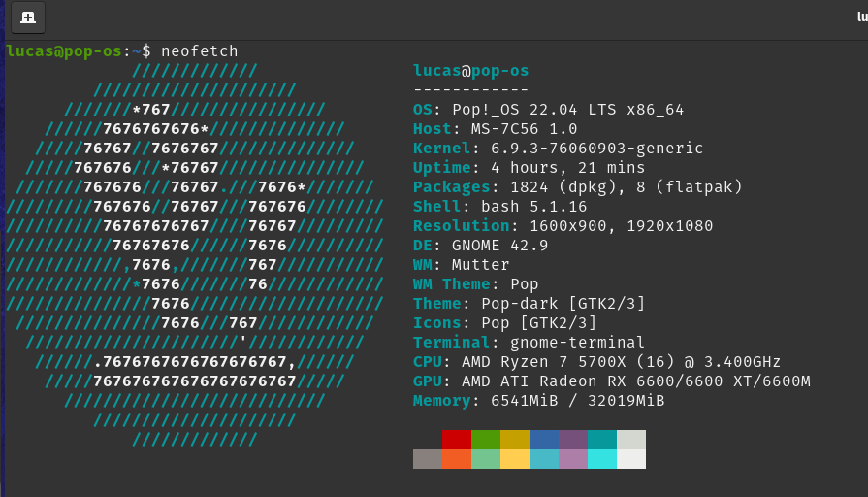Select the GPU line AMD ATI Radeon RX 6600
Image resolution: width=868 pixels, height=497 pixels.
pyautogui.click(x=612, y=381)
